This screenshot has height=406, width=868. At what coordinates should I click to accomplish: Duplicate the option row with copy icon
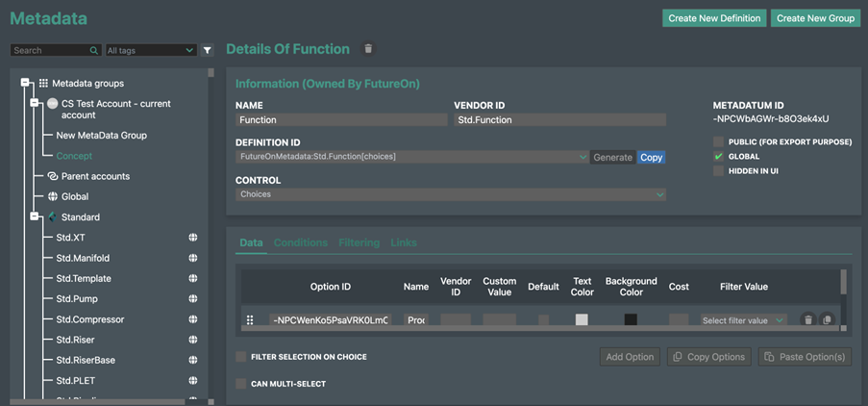click(827, 320)
